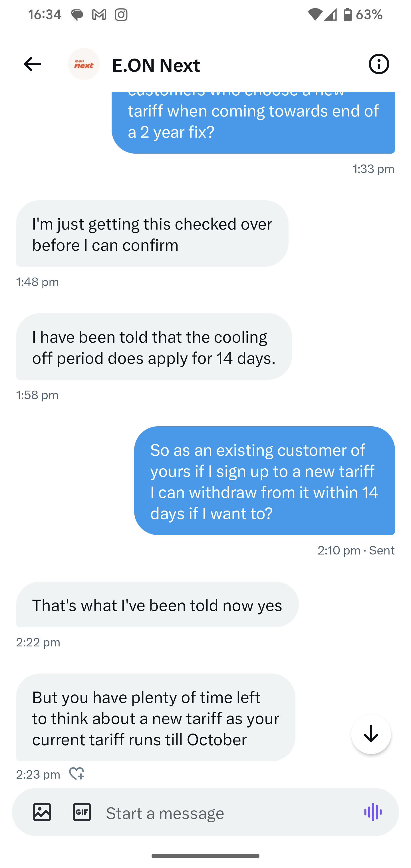411x868 pixels.
Task: Tap the back arrow to leave conversation
Action: [32, 64]
